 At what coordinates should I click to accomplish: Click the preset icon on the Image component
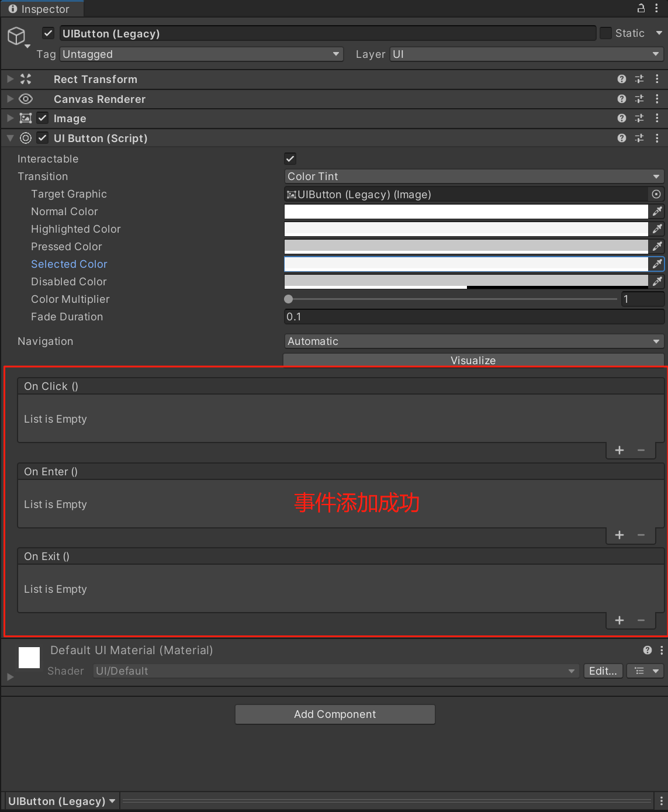click(x=639, y=118)
